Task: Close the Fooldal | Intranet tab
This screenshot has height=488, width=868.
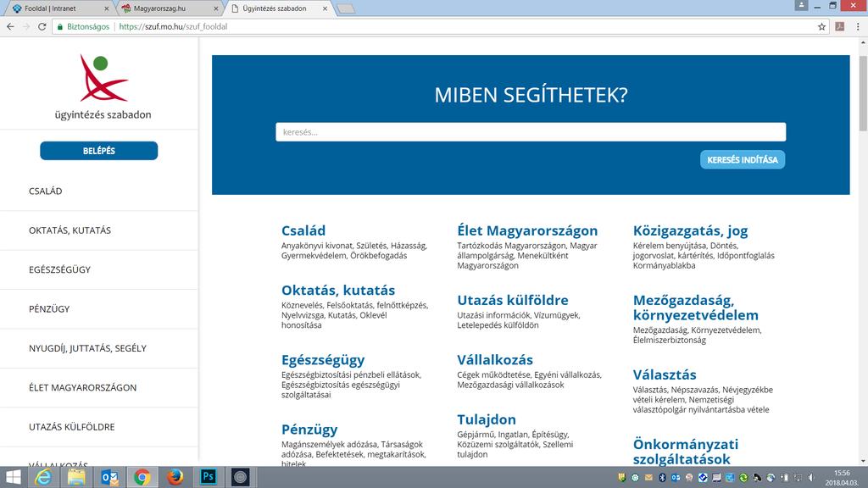Action: 106,8
